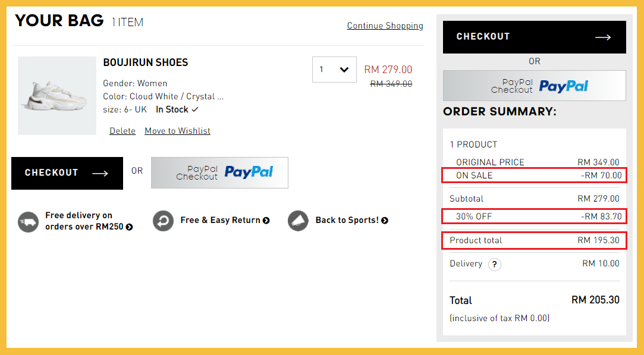Image resolution: width=644 pixels, height=355 pixels.
Task: Click the PayPal logo in the sidebar
Action: 564,86
